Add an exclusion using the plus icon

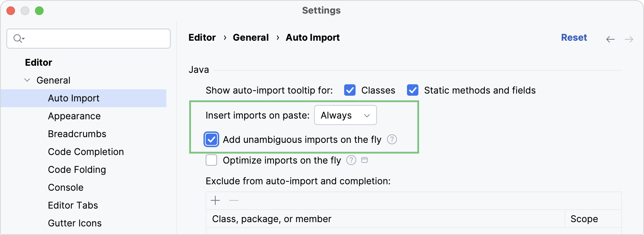tap(215, 200)
